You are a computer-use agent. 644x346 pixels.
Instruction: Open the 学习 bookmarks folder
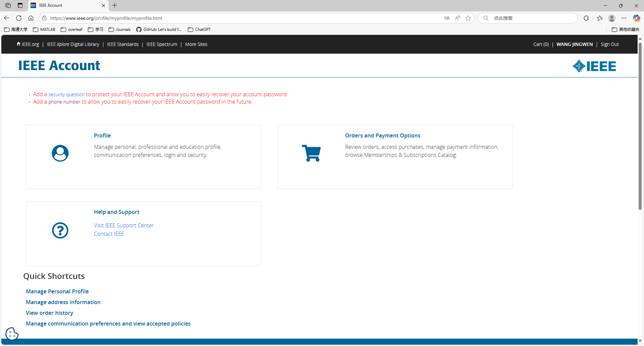pos(96,30)
